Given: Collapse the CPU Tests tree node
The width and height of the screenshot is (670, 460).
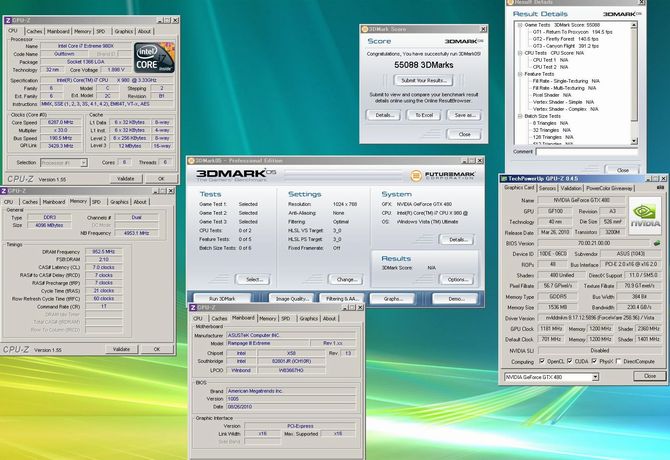Looking at the screenshot, I should [520, 53].
